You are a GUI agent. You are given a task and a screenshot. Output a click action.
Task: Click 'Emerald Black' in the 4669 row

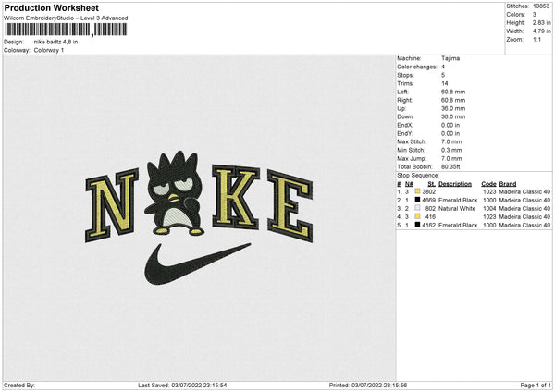click(458, 201)
